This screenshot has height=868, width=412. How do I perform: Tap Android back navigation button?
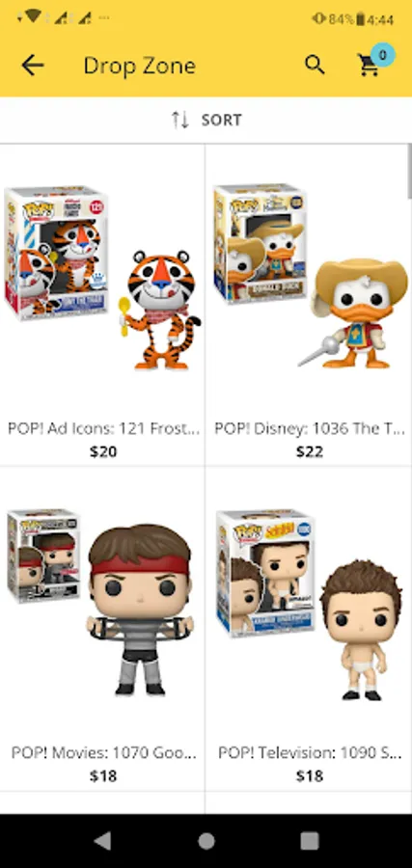pos(102,841)
